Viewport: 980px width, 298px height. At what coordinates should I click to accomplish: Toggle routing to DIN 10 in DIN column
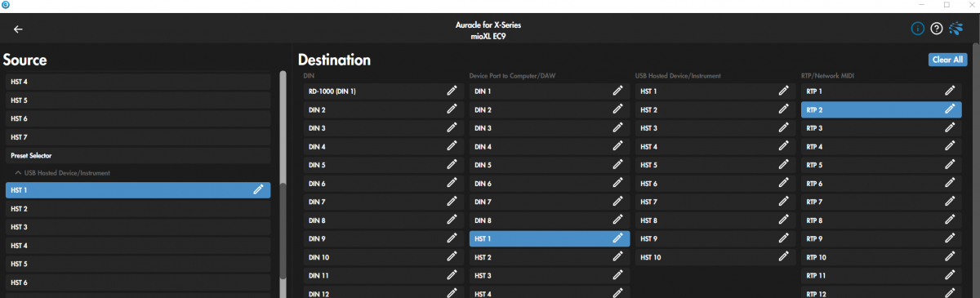click(383, 257)
